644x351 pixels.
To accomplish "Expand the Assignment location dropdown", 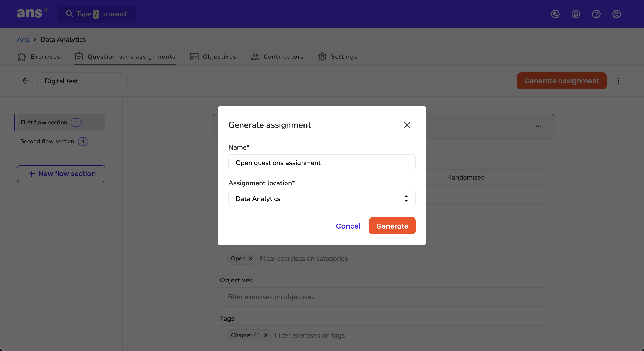I will click(x=322, y=199).
